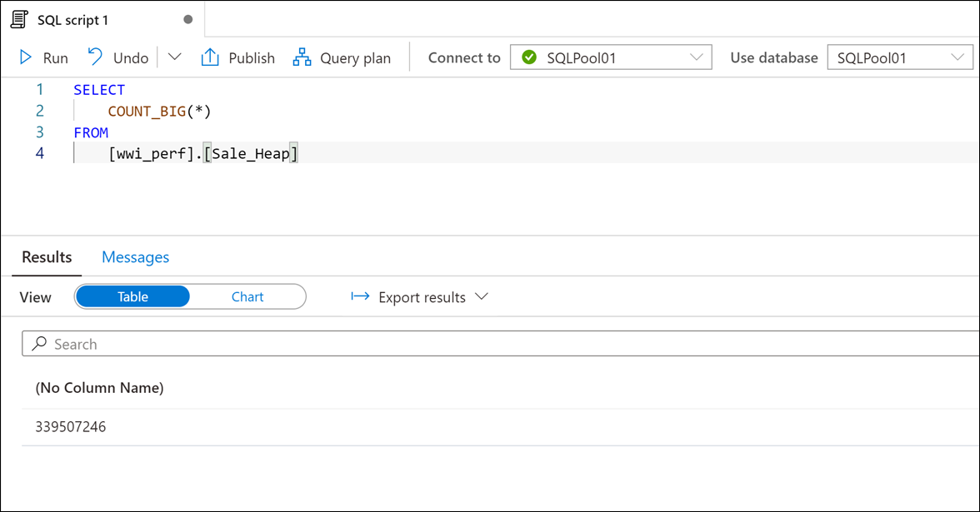Click the Export results arrow icon
980x512 pixels.
tap(359, 296)
